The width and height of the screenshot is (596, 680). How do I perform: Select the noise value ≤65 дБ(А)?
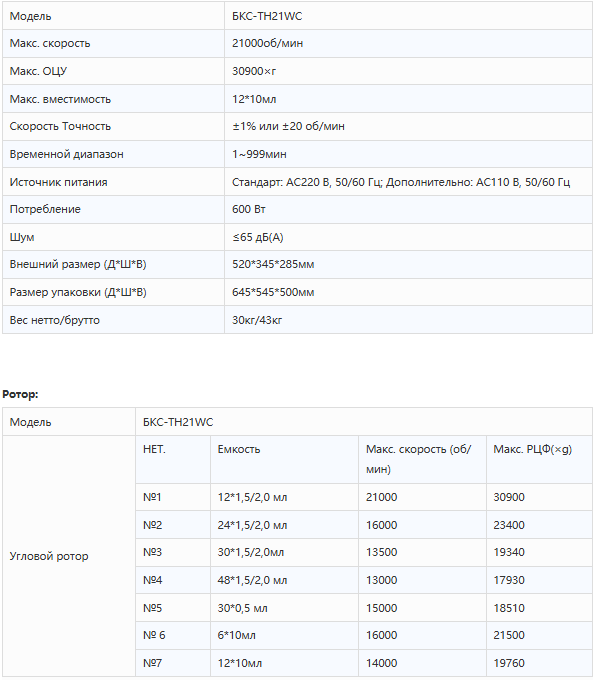tap(258, 237)
